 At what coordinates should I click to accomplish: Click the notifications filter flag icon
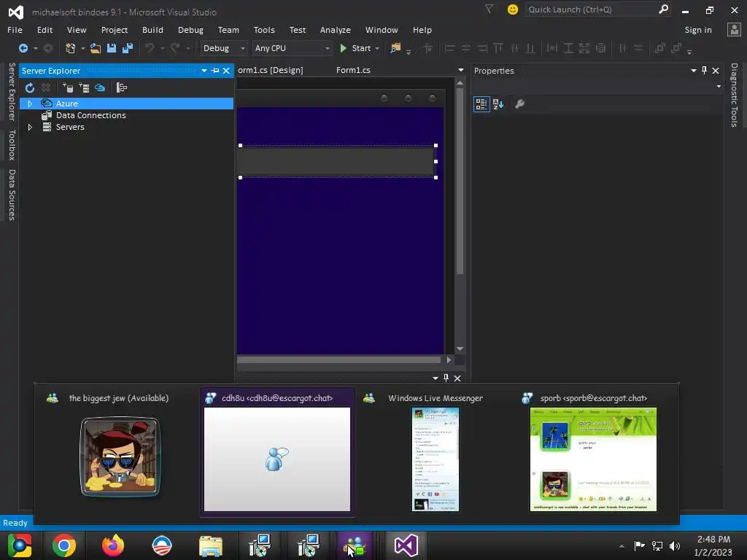(489, 9)
